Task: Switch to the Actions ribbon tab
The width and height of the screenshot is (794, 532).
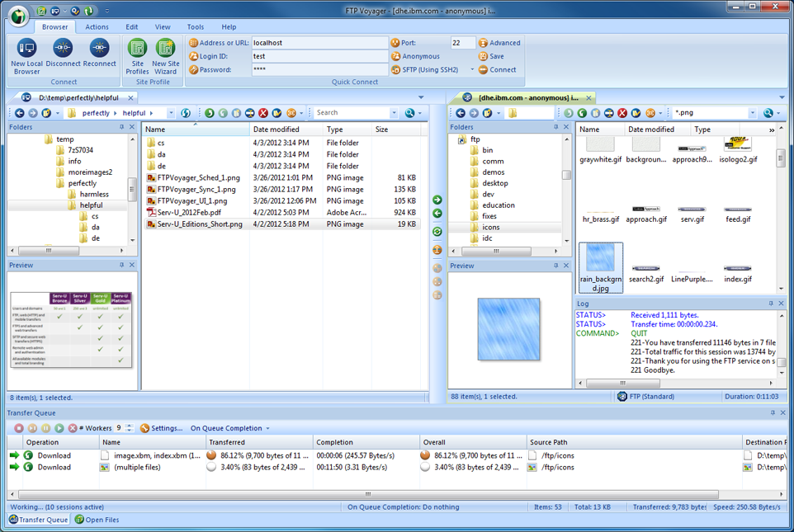Action: click(97, 27)
